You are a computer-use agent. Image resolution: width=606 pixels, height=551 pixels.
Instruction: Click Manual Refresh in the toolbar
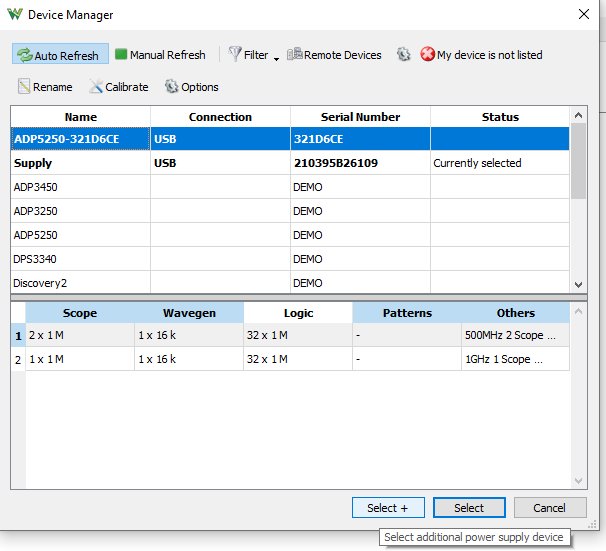pyautogui.click(x=160, y=55)
